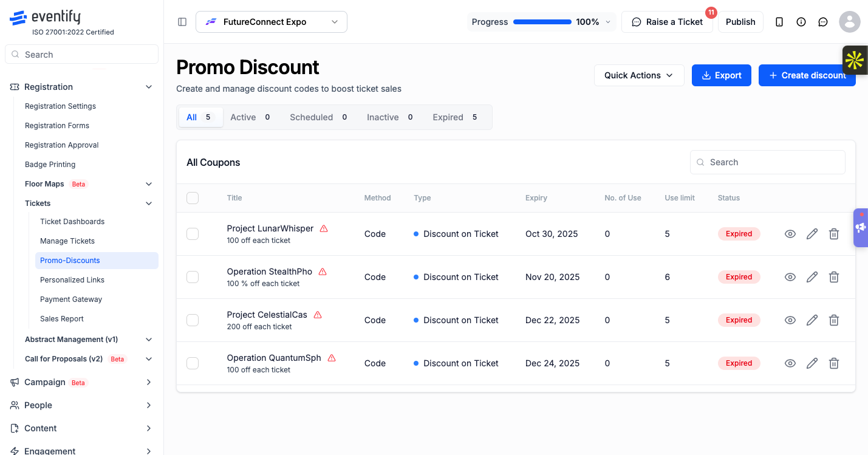Click the Raise a Ticket button
The width and height of the screenshot is (868, 455).
pyautogui.click(x=667, y=22)
